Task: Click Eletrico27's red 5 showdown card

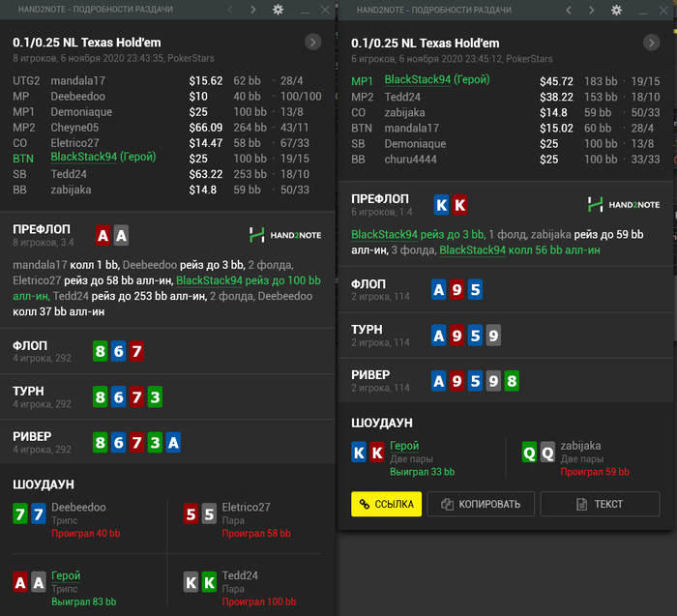Action: [x=191, y=514]
